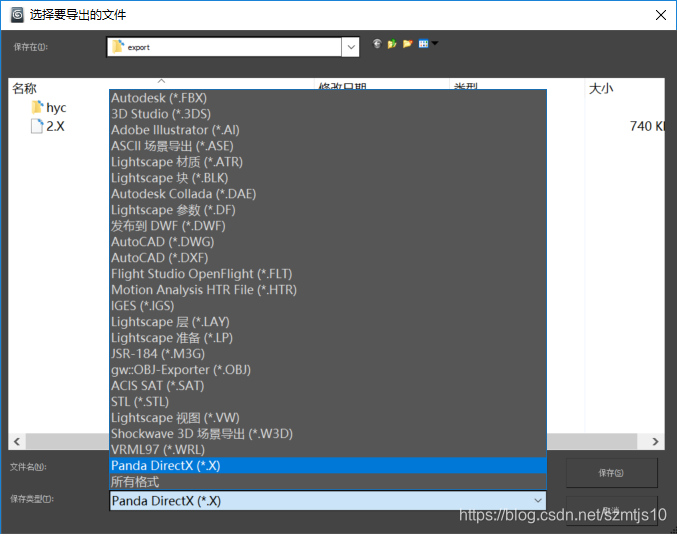Choose 3D Studio (*.3DS) format
Screen dimensions: 677x534
tap(328, 114)
